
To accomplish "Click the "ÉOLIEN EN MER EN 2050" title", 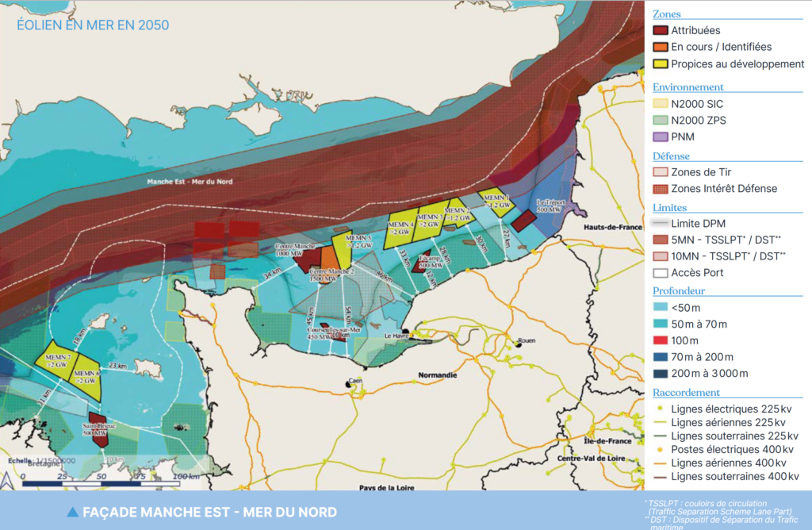I will [x=91, y=25].
